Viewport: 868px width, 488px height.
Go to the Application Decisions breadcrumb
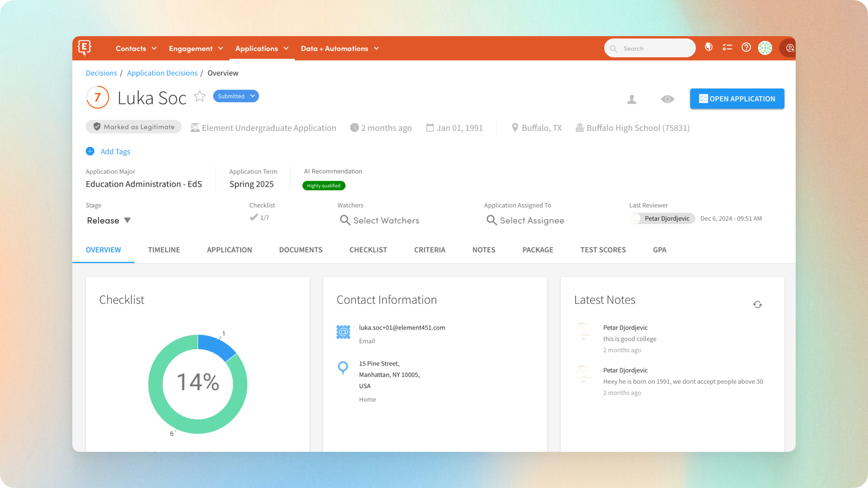pos(162,73)
